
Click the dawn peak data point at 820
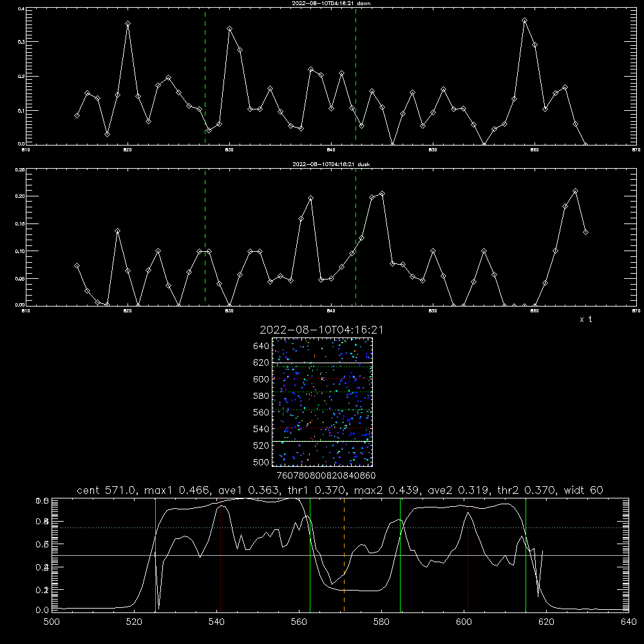point(128,24)
